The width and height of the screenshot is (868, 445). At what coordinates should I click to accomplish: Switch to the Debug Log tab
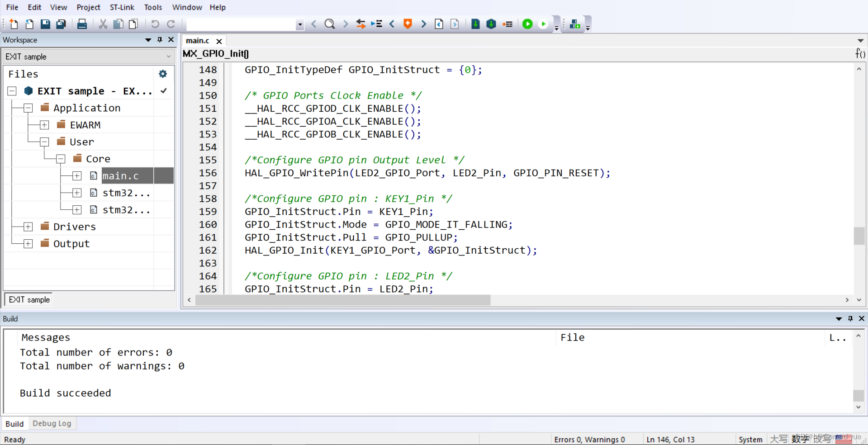pos(52,423)
